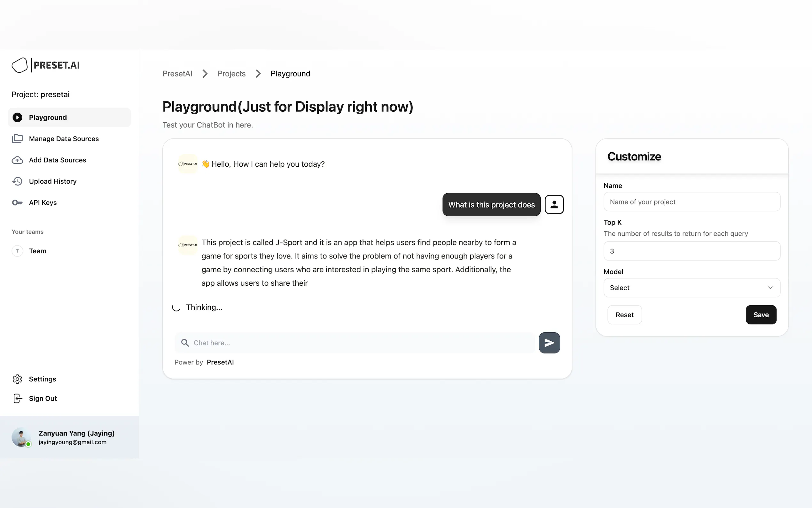This screenshot has height=508, width=812.
Task: Open the Model Select dropdown
Action: 691,288
